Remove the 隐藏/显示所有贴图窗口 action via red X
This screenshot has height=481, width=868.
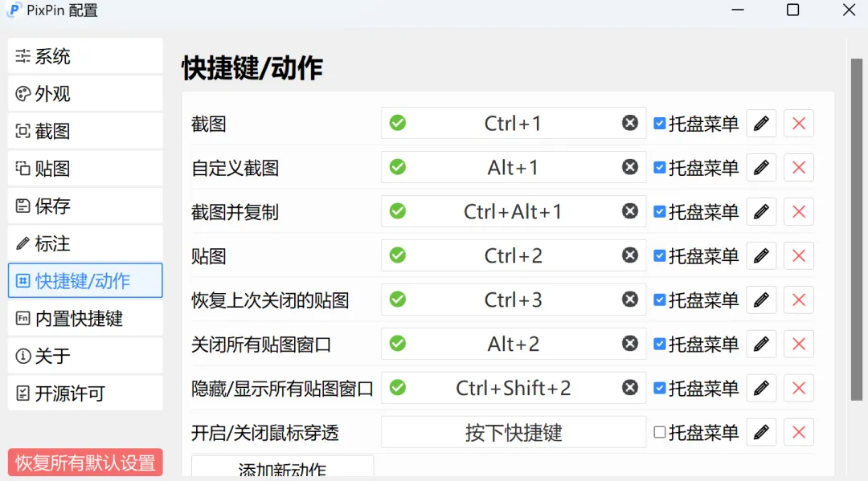click(799, 388)
